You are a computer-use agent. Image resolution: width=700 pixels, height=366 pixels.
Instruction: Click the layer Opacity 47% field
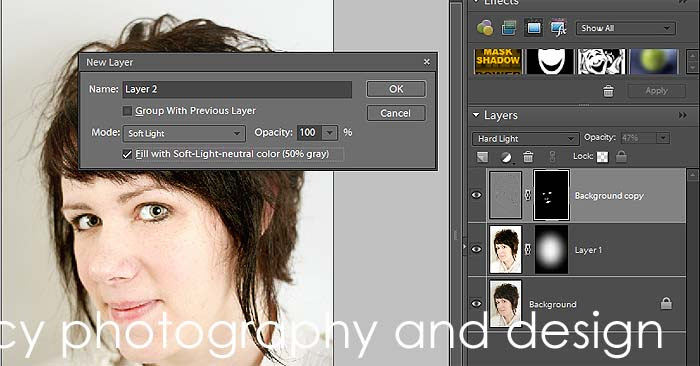(638, 138)
